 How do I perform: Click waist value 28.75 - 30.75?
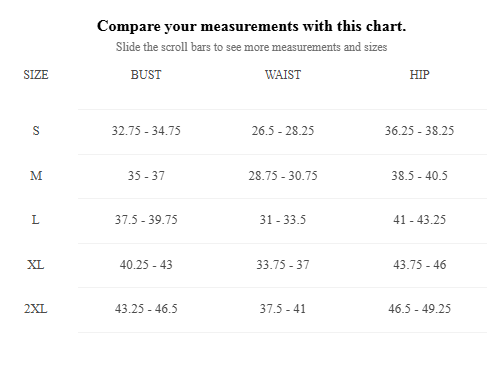pos(283,175)
